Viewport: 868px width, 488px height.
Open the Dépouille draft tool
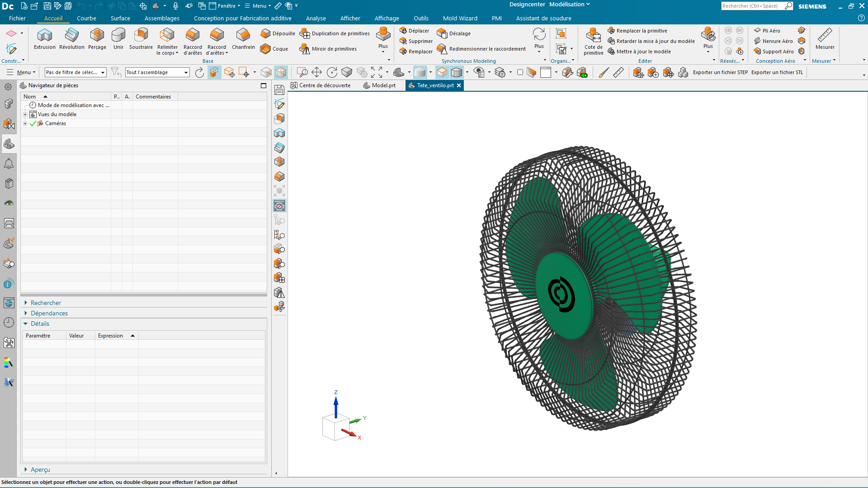coord(278,33)
